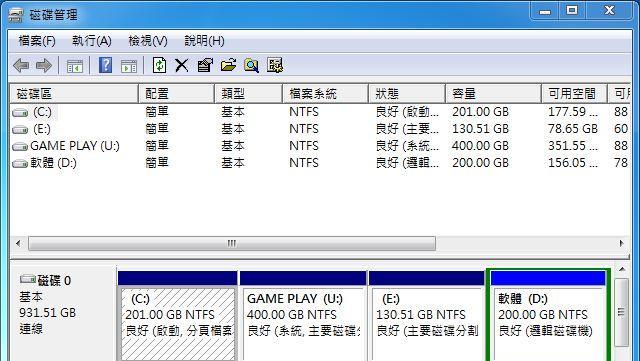Click the vertical scrollbar thumb in disk pane

(622, 312)
